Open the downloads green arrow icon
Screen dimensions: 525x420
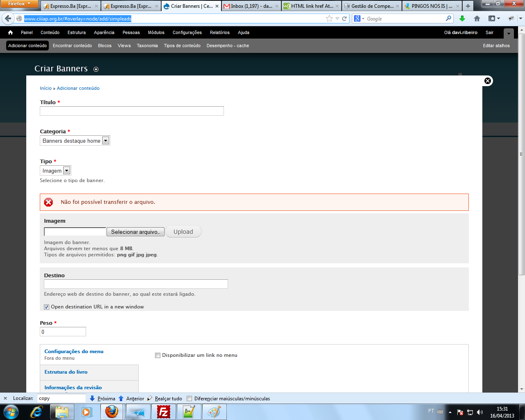(x=462, y=18)
